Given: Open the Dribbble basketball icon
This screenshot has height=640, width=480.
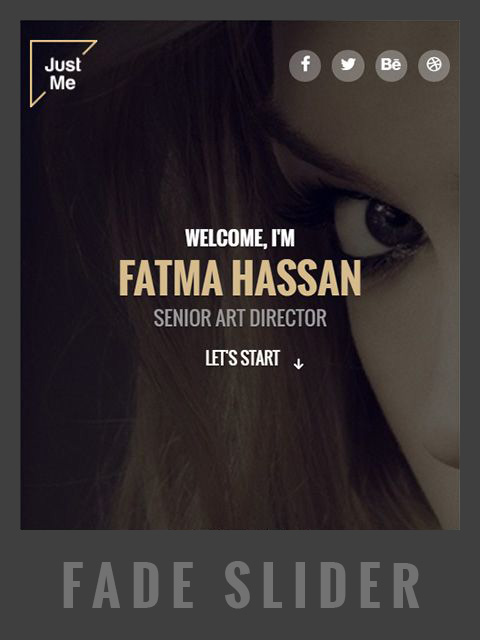Looking at the screenshot, I should pyautogui.click(x=434, y=66).
